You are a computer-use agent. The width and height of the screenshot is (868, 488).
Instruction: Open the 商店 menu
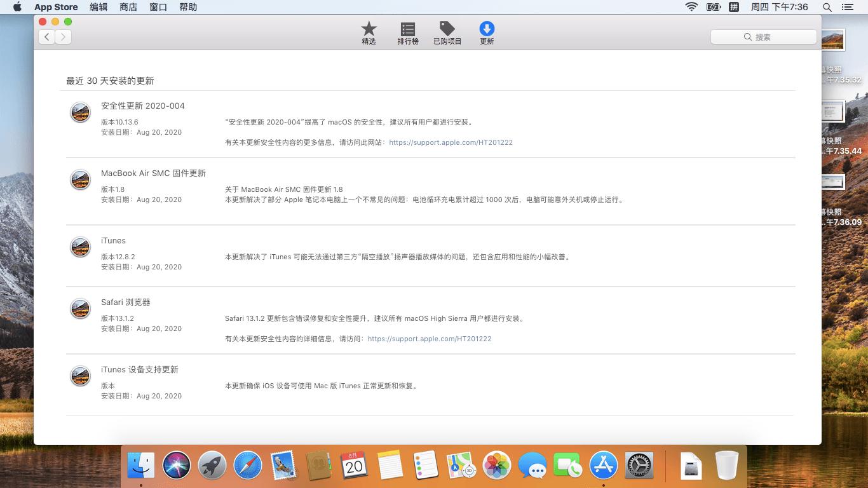[x=127, y=7]
